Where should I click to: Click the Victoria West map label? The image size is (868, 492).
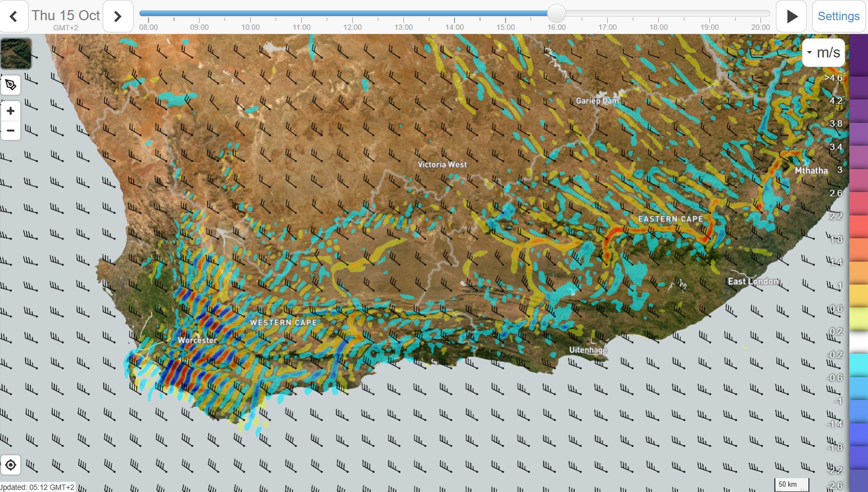coord(442,164)
